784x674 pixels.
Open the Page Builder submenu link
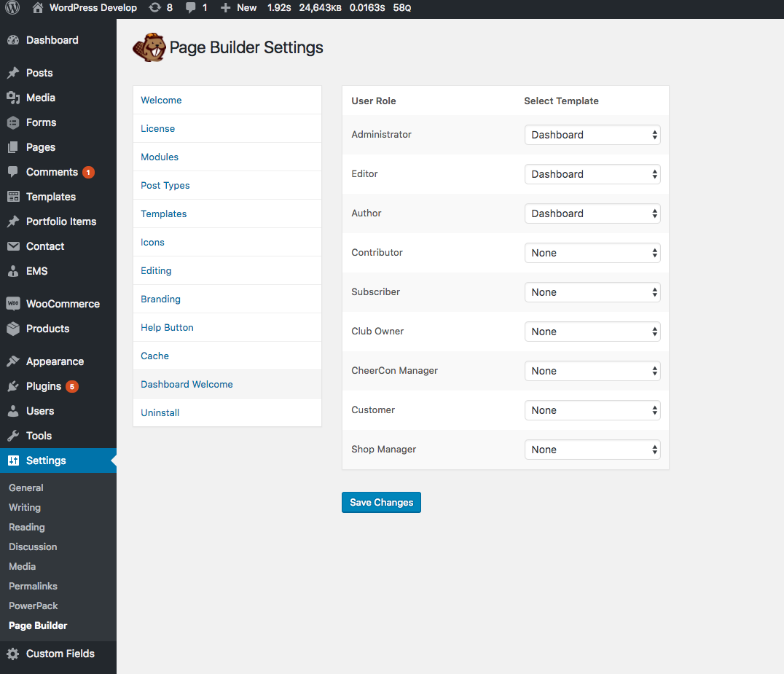[x=38, y=625]
